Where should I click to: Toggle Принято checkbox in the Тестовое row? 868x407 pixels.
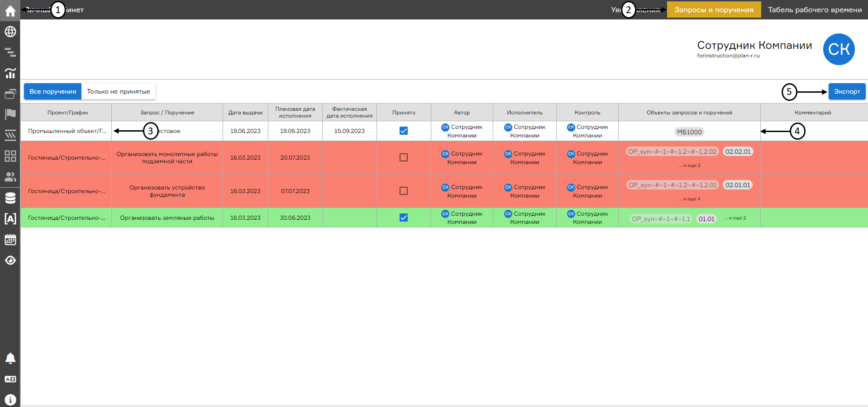[x=403, y=131]
